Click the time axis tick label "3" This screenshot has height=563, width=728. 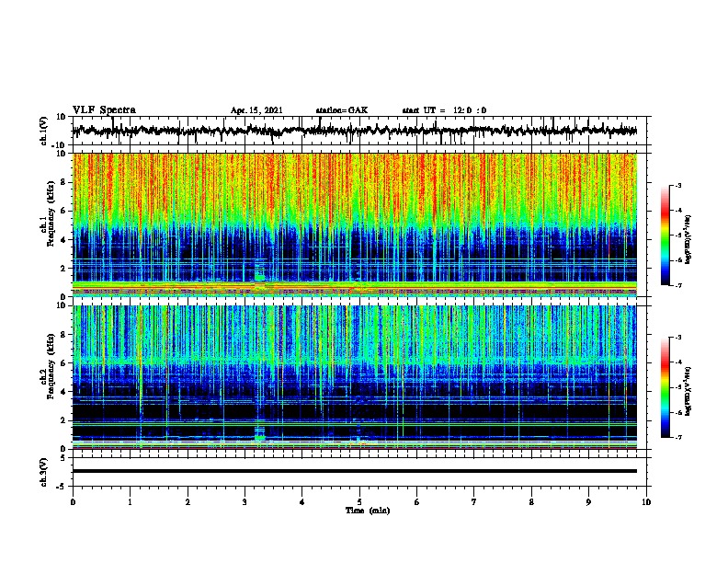[x=245, y=502]
